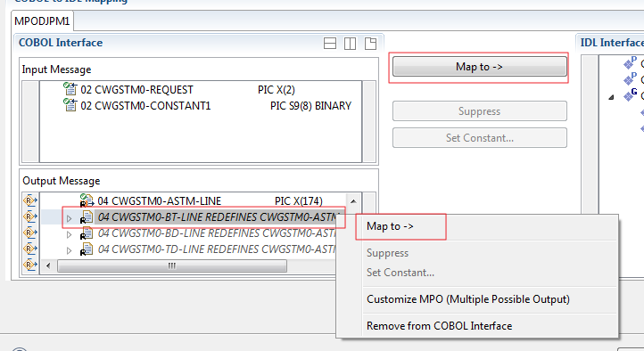Click the redefine marker beside CWGSTM0-TD-LINE

click(30, 249)
